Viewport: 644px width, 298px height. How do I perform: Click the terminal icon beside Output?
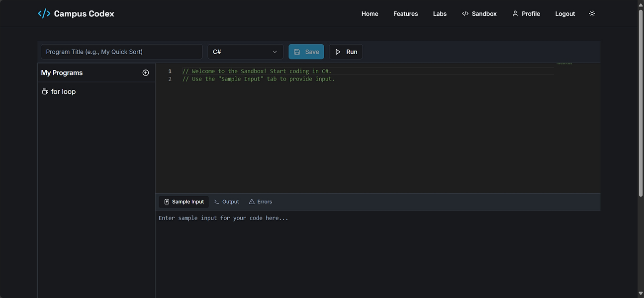(216, 202)
